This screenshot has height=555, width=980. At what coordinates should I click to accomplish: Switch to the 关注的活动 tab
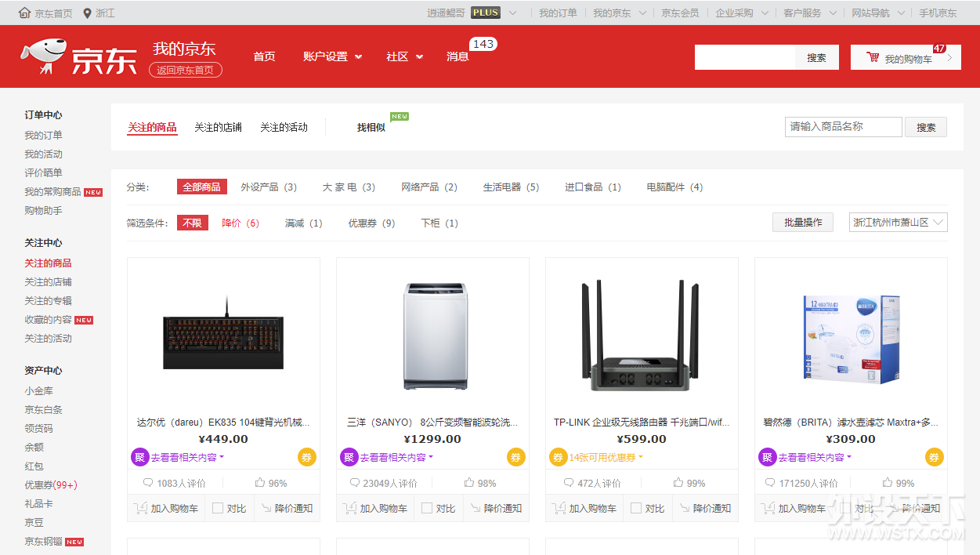(284, 127)
